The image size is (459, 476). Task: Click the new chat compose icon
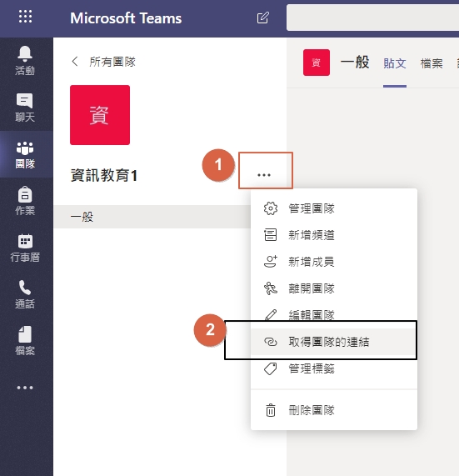[262, 18]
